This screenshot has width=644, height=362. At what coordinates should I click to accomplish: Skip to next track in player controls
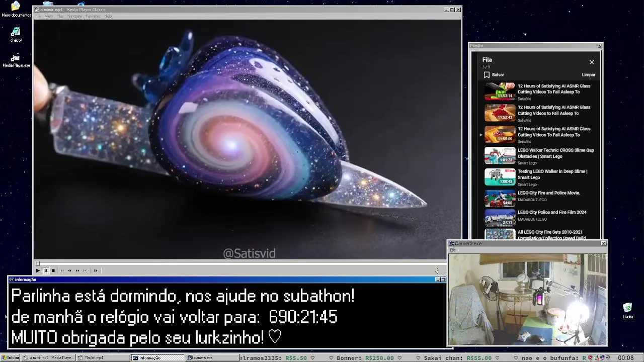[x=85, y=270]
